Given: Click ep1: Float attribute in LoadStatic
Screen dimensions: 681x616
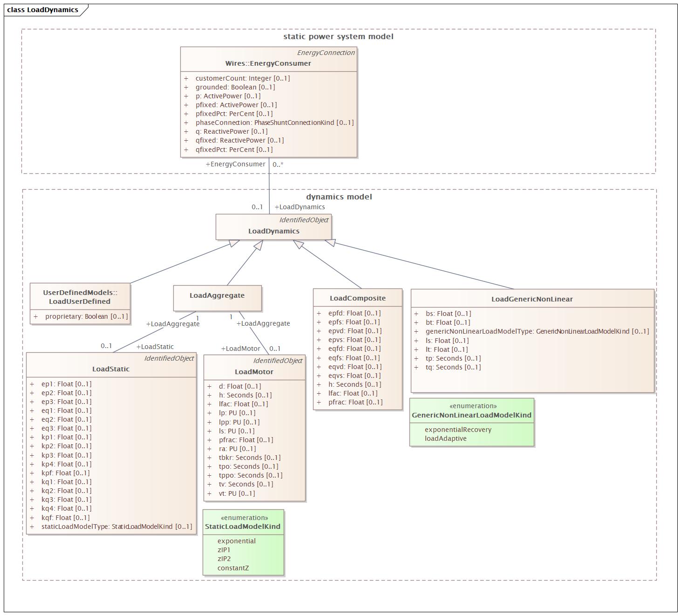Looking at the screenshot, I should tap(66, 384).
